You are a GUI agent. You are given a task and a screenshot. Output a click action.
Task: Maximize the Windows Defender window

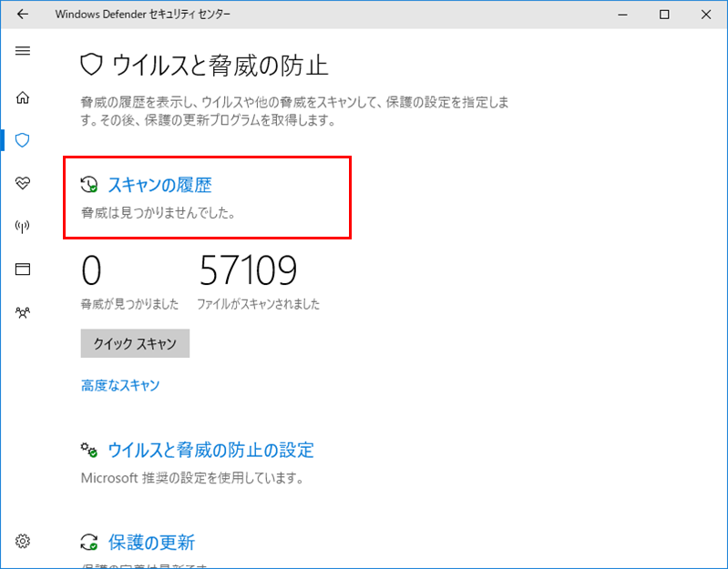tap(664, 15)
